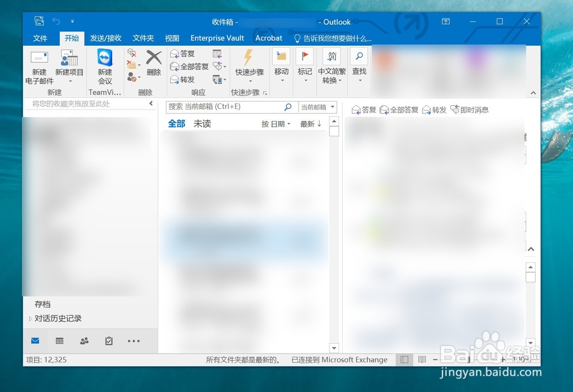Collapse the folder pane with arrow
573x392 pixels.
(x=151, y=103)
